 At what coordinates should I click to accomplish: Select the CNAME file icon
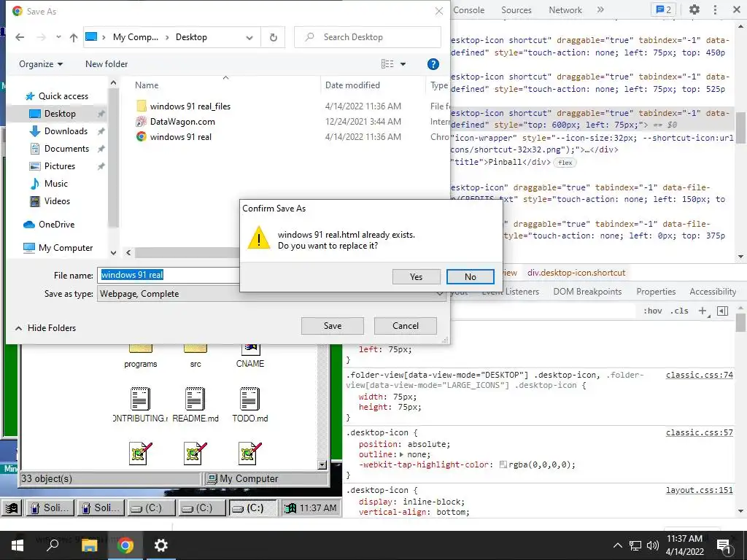[250, 356]
